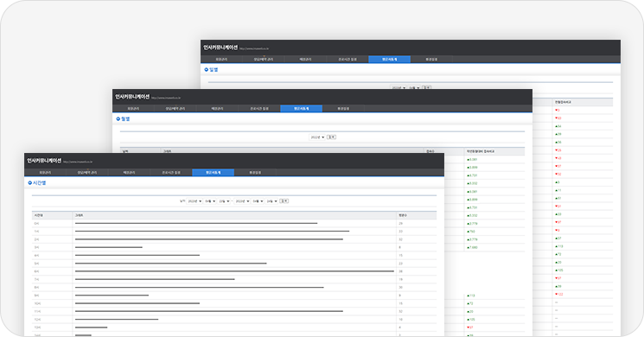Open the end month dropdown in 시간별 window

click(x=258, y=201)
